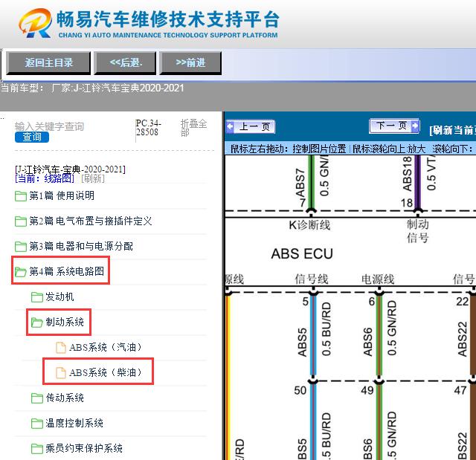Click the 查询 search button
The height and width of the screenshot is (460, 476).
click(32, 137)
